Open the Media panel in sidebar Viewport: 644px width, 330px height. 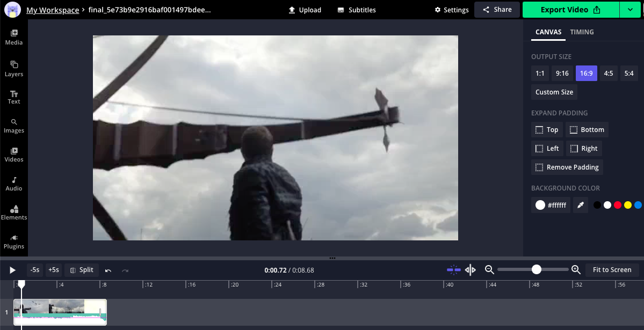pyautogui.click(x=14, y=37)
